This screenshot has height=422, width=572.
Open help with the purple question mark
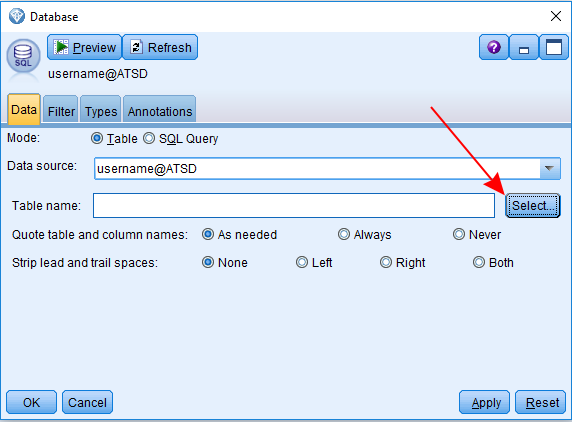494,47
